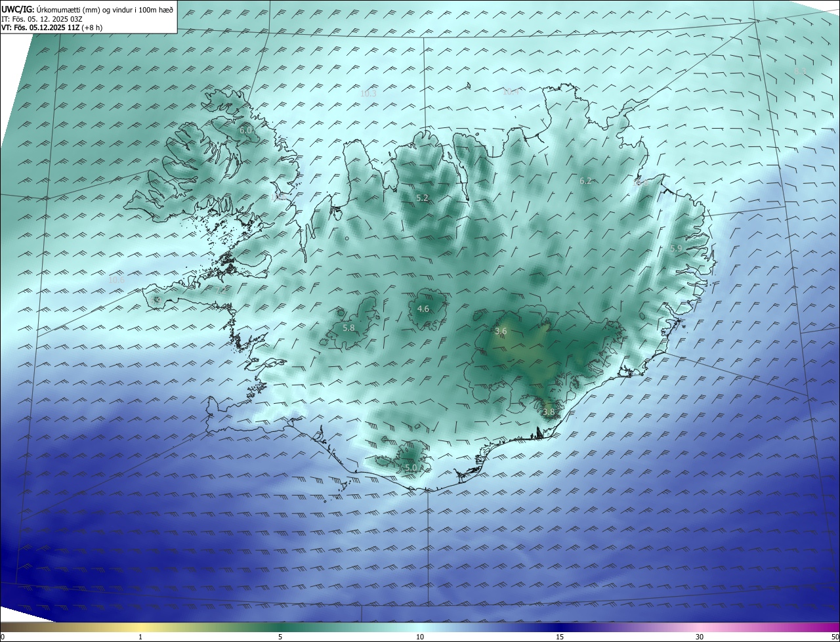The height and width of the screenshot is (642, 840).
Task: Click the 5 label on the color scale
Action: pos(280,637)
